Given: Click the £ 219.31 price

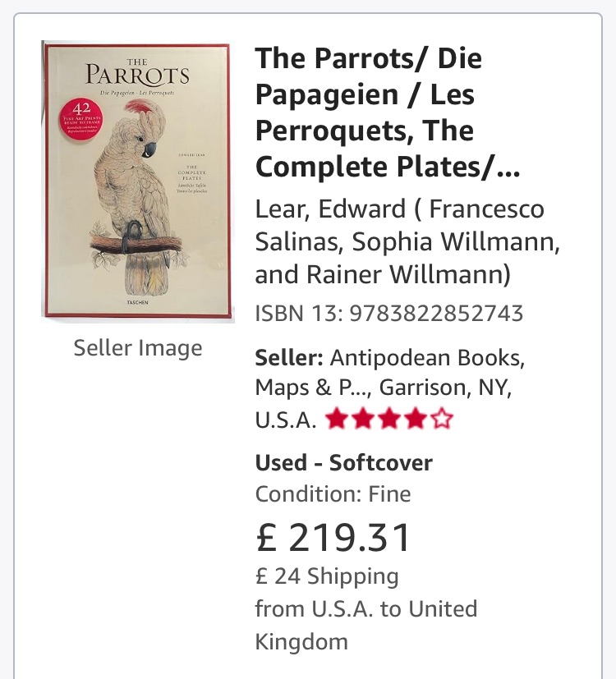Looking at the screenshot, I should pyautogui.click(x=333, y=538).
